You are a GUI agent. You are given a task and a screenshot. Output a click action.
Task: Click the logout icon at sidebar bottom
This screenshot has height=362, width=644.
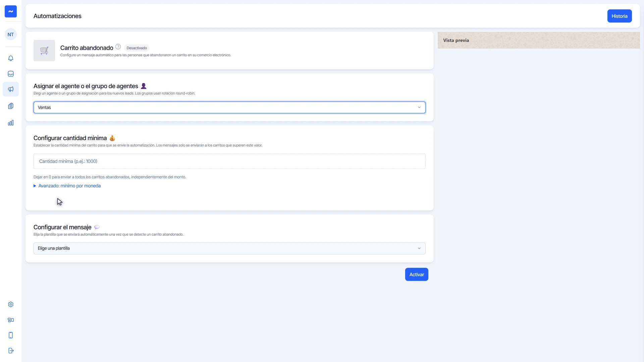coord(11,351)
